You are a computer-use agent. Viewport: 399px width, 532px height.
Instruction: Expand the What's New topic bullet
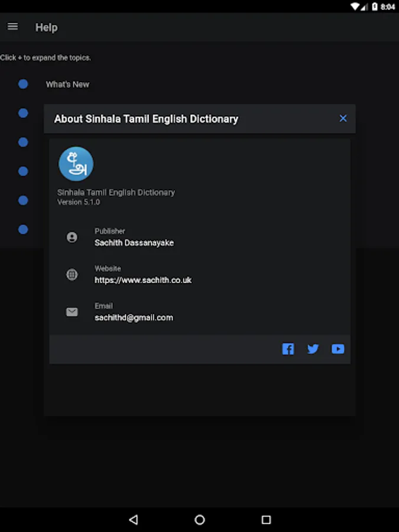coord(23,84)
